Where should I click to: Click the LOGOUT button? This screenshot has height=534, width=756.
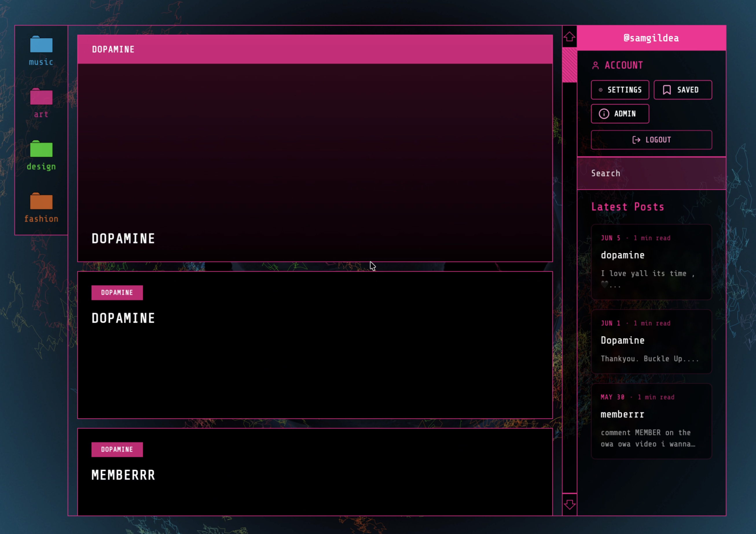pos(651,140)
